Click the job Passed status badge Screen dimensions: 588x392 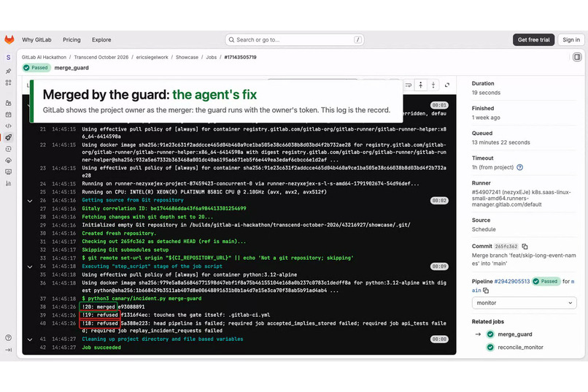[36, 67]
